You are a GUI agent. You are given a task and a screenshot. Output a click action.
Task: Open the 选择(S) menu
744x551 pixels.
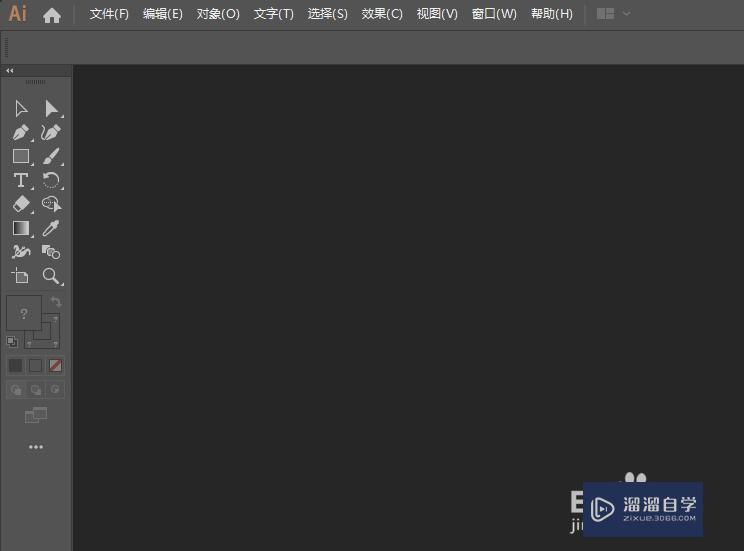coord(328,14)
